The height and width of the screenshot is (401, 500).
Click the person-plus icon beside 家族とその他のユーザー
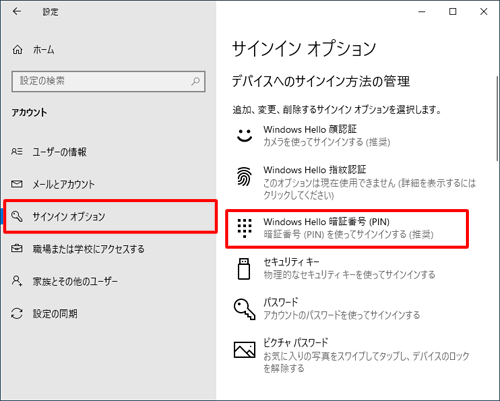coord(17,281)
